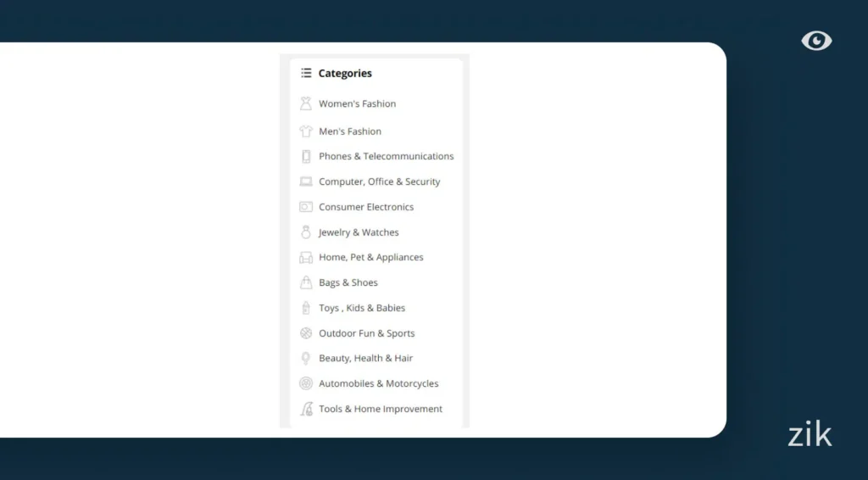Click the vacuum icon for Tools & Home Improvement
Viewport: 868px width, 480px height.
[306, 409]
